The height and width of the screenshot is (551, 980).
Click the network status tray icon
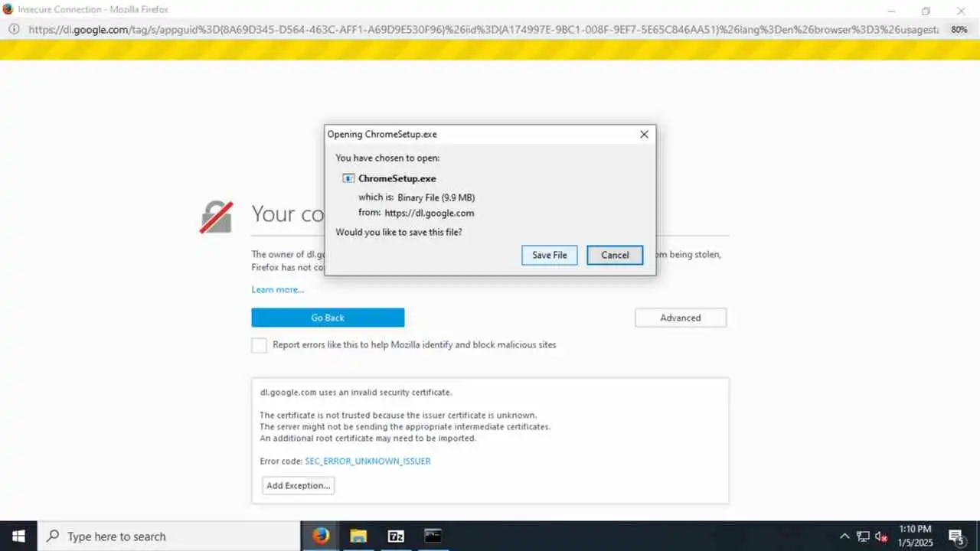click(863, 536)
